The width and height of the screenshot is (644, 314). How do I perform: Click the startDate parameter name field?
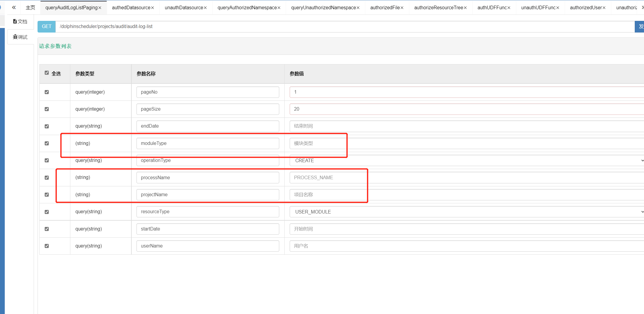pyautogui.click(x=208, y=229)
